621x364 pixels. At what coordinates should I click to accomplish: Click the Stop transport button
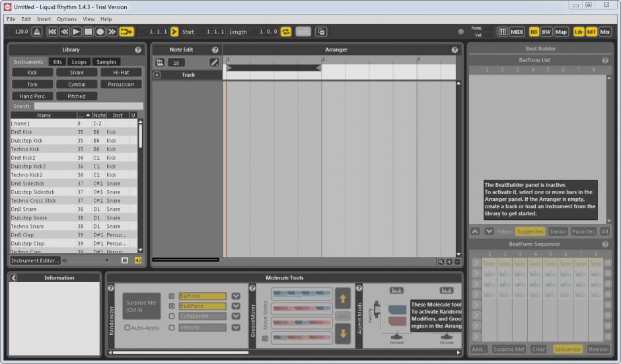point(89,32)
